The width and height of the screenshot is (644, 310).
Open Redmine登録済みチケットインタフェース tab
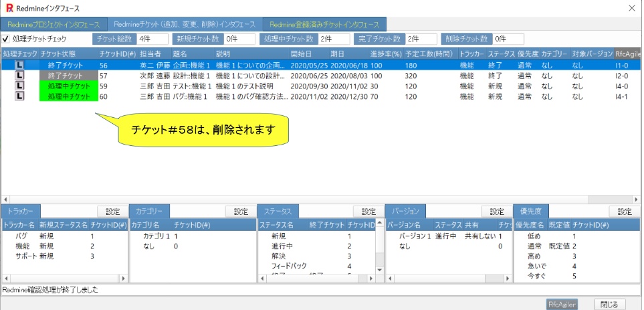pos(324,24)
